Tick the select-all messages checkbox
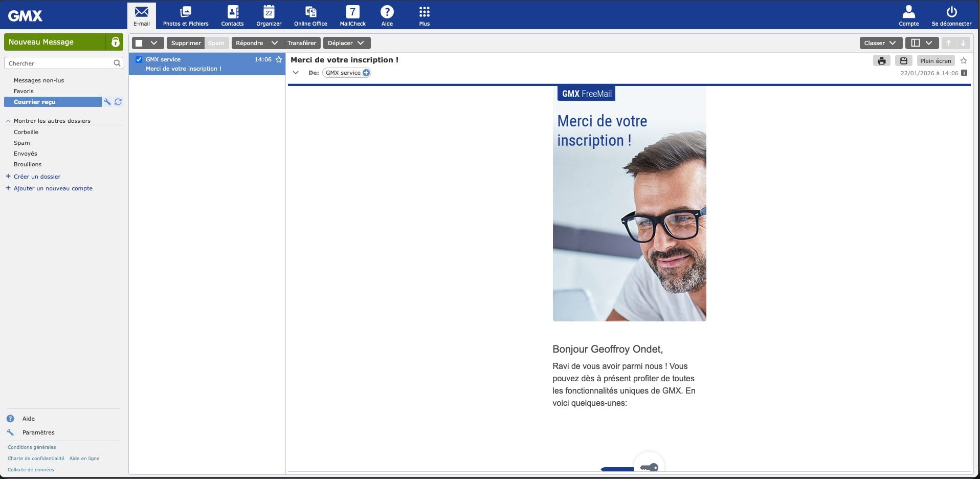980x479 pixels. pyautogui.click(x=139, y=43)
